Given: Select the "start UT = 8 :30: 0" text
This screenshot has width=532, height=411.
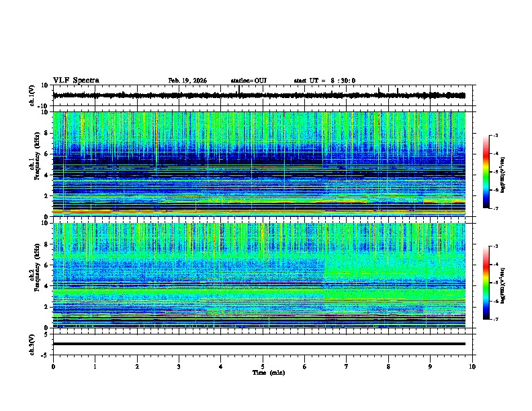Looking at the screenshot, I should (x=324, y=81).
